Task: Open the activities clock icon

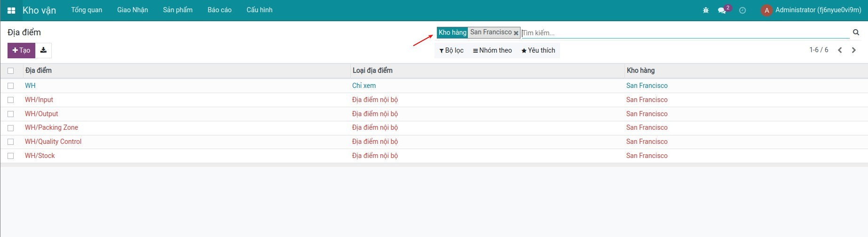Action: pyautogui.click(x=742, y=10)
